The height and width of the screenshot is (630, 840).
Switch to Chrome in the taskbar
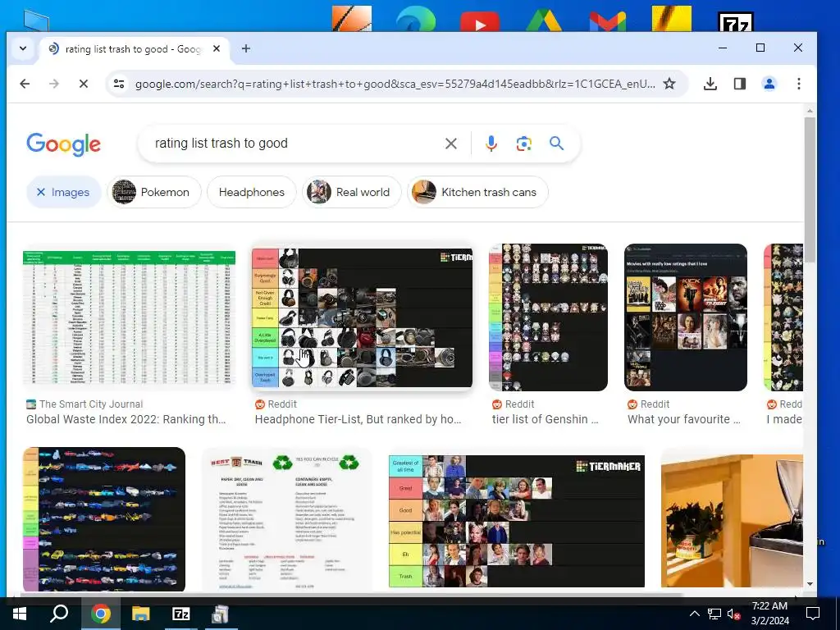tap(100, 614)
